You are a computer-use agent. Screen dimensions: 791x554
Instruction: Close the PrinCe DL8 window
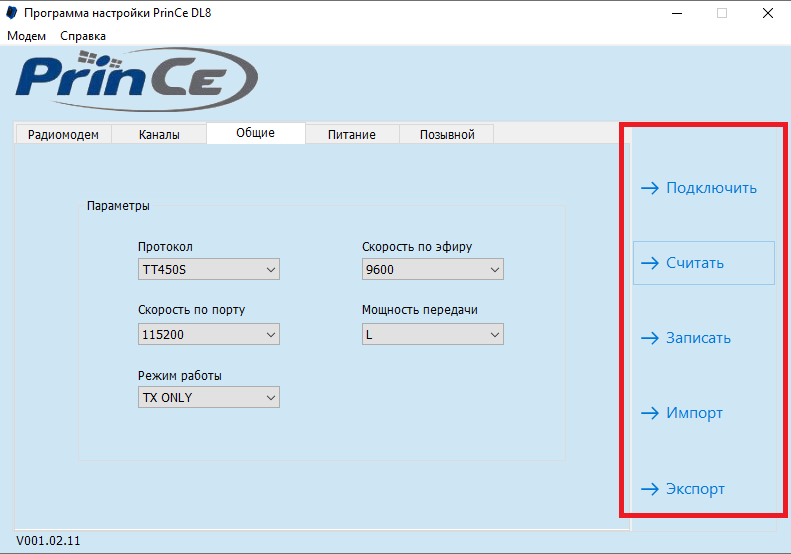[768, 13]
